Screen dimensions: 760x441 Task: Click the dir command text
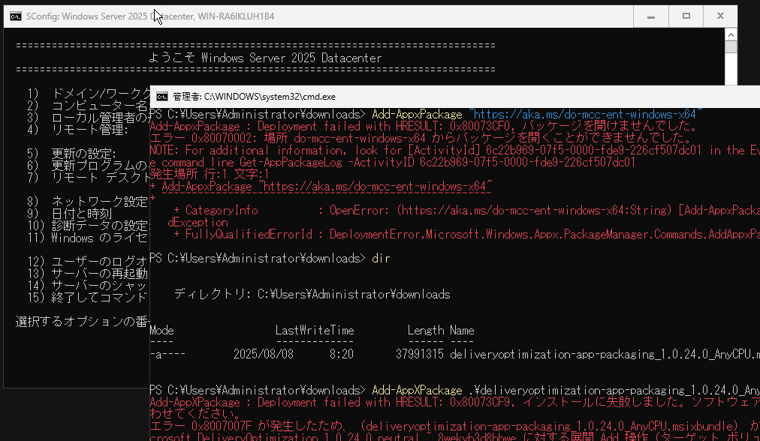pyautogui.click(x=381, y=259)
